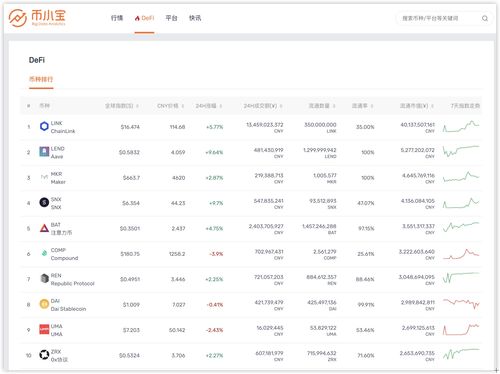500x374 pixels.
Task: Click COMP circulation rate 25.61%
Action: tap(366, 254)
